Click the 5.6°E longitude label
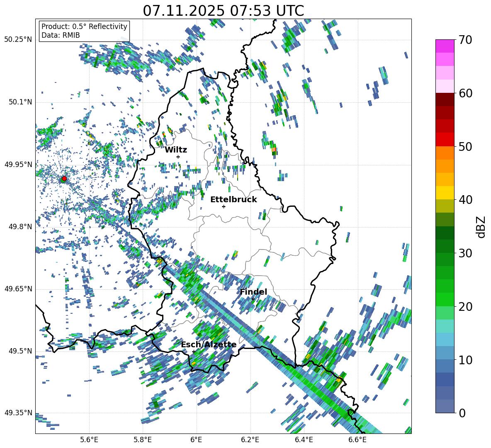Image resolution: width=491 pixels, height=448 pixels. 89,440
